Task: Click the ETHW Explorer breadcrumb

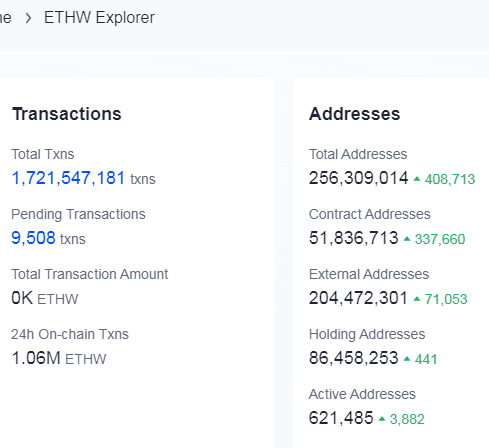Action: [99, 17]
